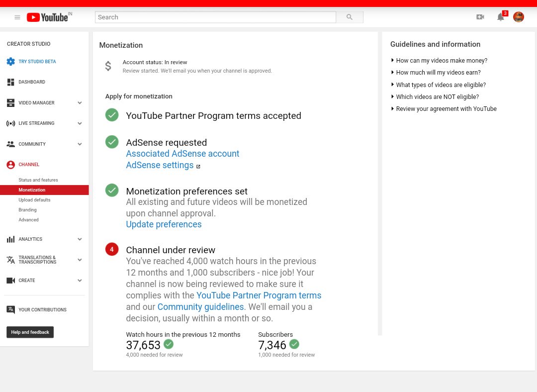Open YouTube Partner Program terms link
The height and width of the screenshot is (392, 537).
click(259, 295)
